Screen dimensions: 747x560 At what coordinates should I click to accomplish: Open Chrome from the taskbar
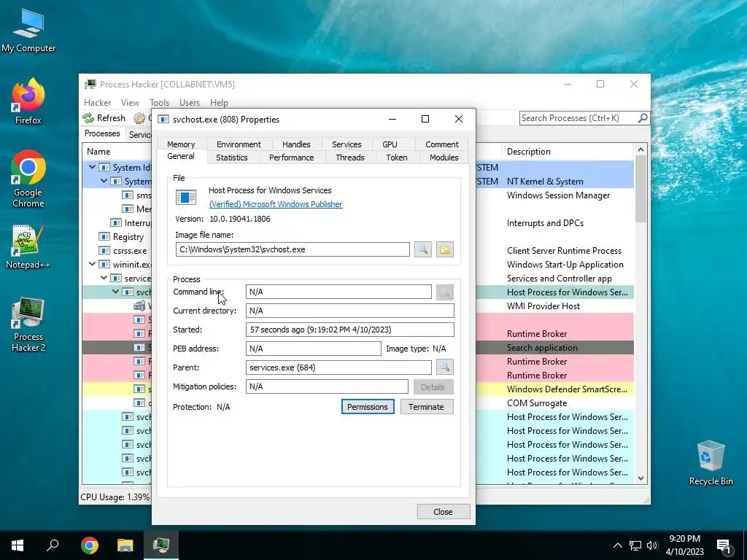pos(89,545)
